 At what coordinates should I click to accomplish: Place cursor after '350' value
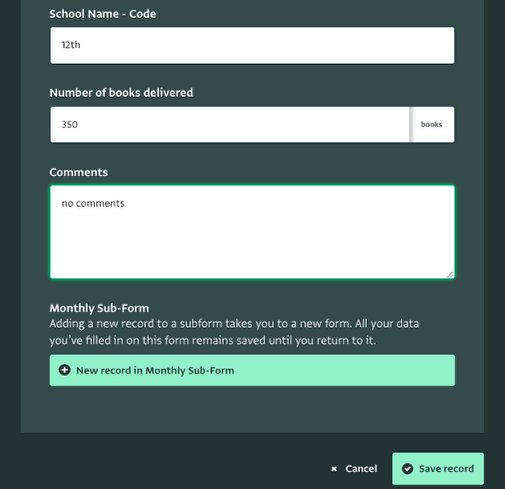tap(78, 124)
